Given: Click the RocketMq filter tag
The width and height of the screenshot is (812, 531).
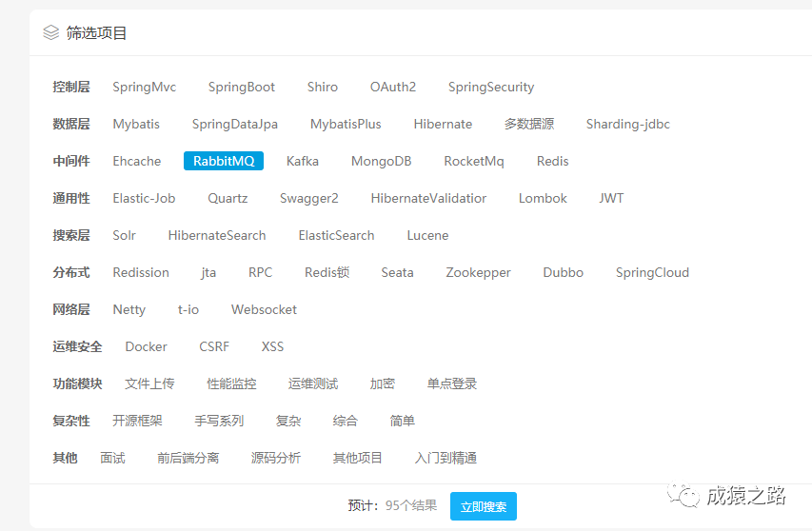Looking at the screenshot, I should (x=474, y=162).
